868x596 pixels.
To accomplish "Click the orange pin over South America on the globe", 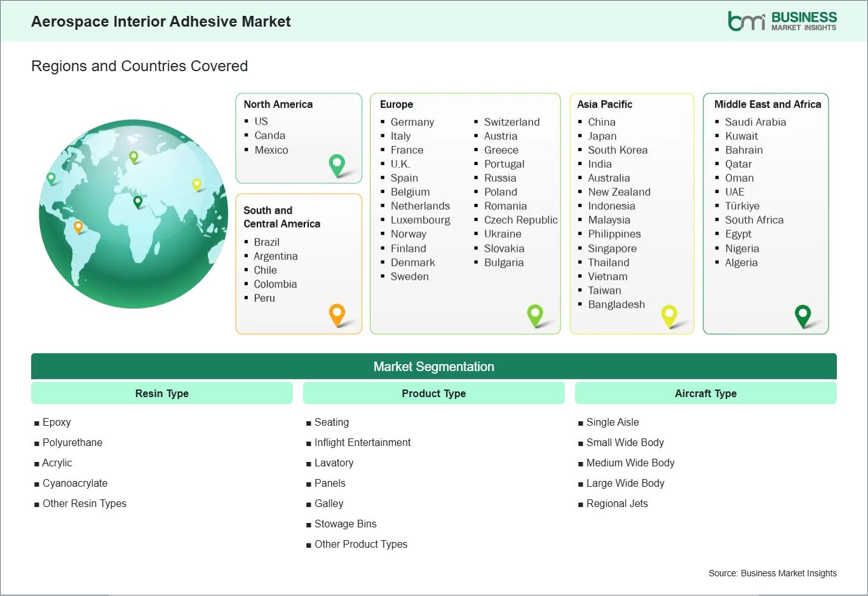I will point(79,225).
